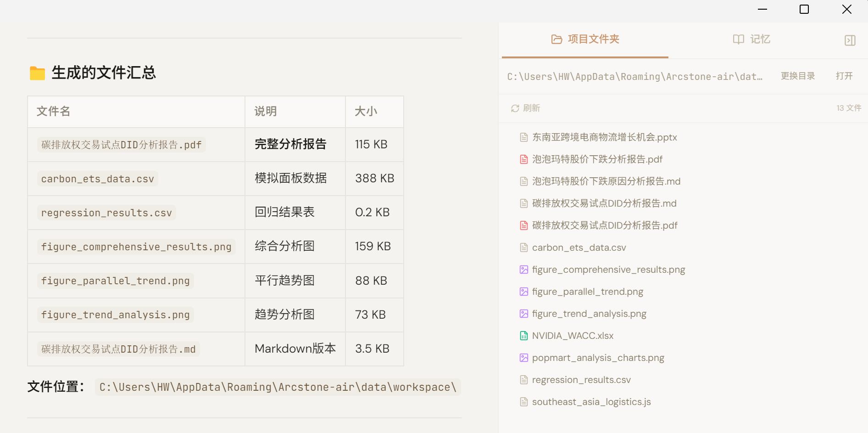
Task: Click the red PDF icon for 碳排放权交易试点DID分析报告.pdf
Action: point(523,225)
